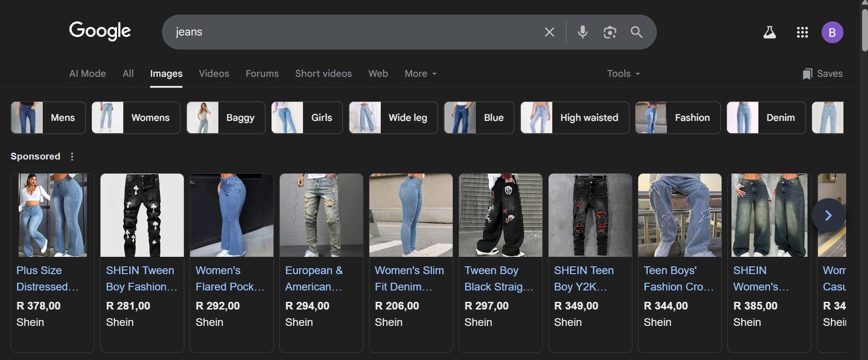Filter images by the Fashion chip
Image resolution: width=868 pixels, height=360 pixels.
point(678,118)
